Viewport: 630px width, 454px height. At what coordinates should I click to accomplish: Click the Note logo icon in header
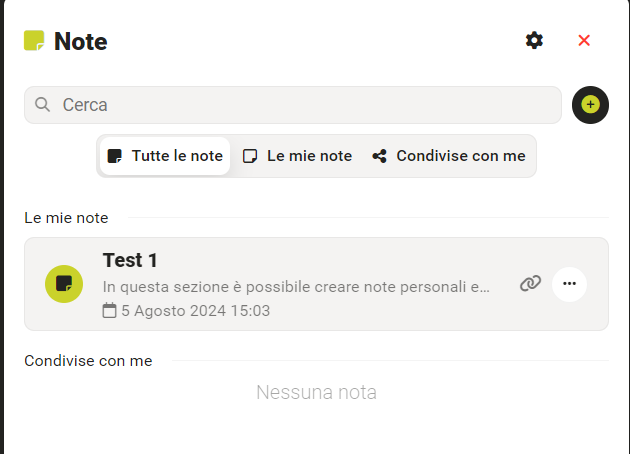click(x=34, y=41)
